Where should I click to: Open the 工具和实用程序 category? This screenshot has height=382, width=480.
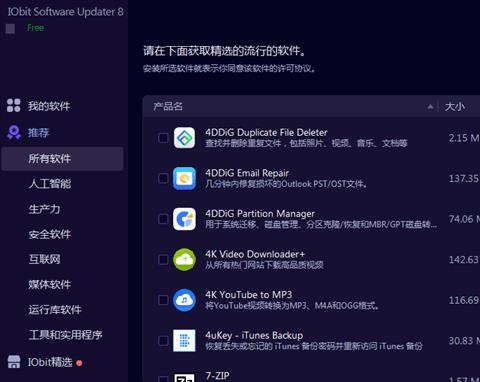[66, 335]
